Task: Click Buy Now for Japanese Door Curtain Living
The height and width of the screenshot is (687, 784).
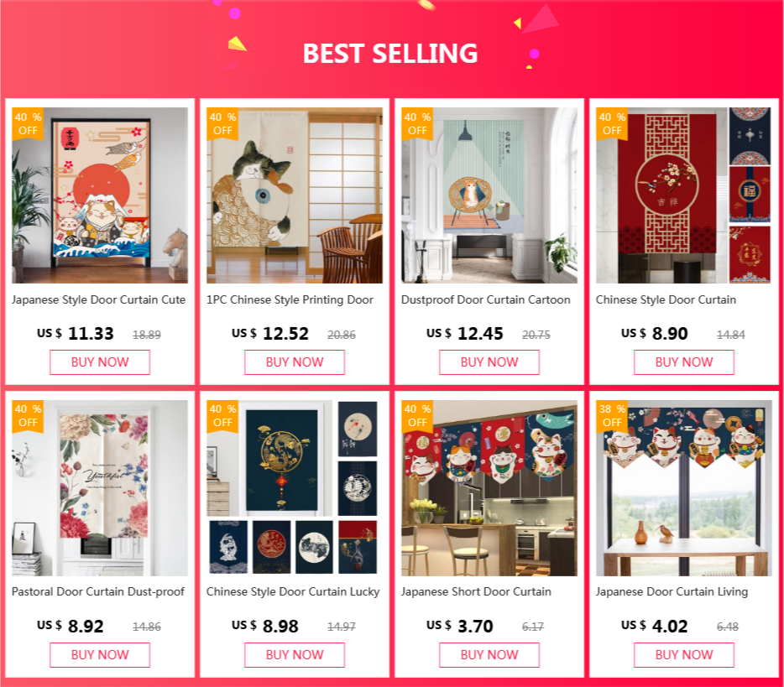Action: (684, 654)
